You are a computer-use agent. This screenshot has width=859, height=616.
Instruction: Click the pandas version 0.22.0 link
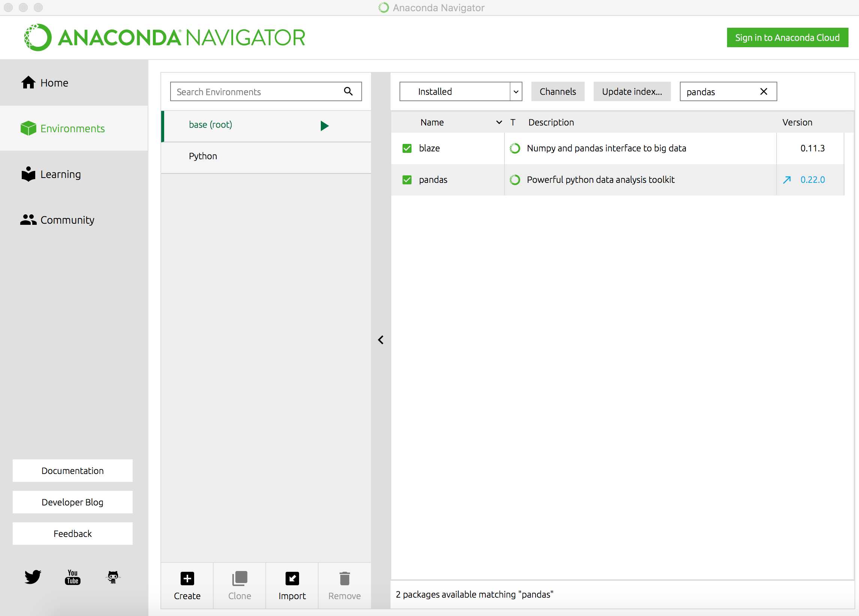pyautogui.click(x=813, y=179)
